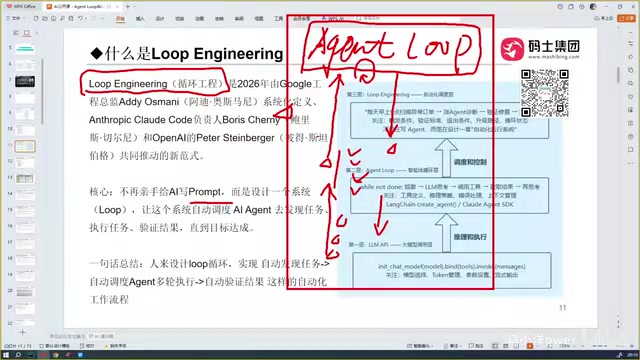Start slideshow with orange play icon
This screenshot has height=360, width=640.
530,346
